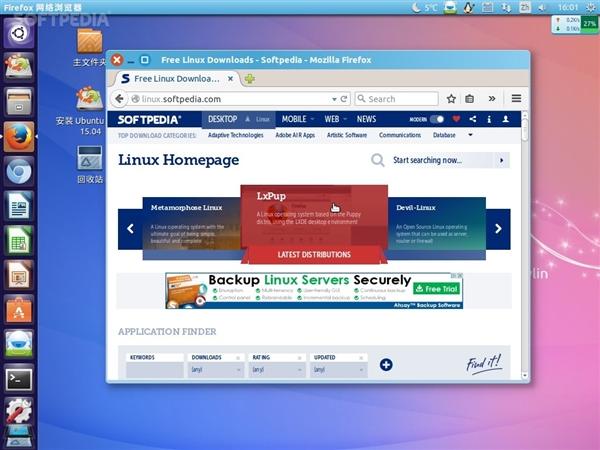Click the Softpedia share icon

[x=473, y=119]
